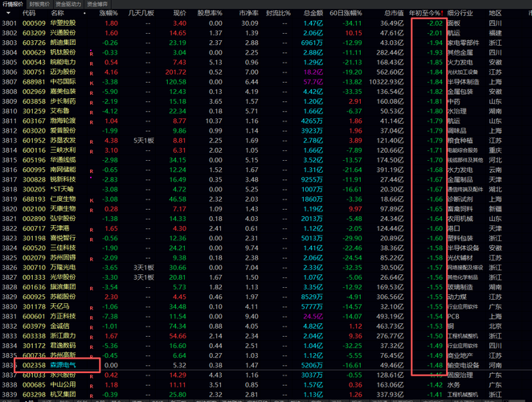Switch to the 行情报价 tab

[x=13, y=4]
